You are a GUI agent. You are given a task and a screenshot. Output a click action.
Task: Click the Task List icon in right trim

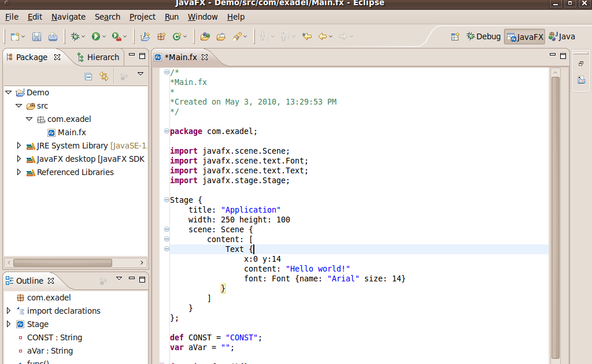(x=582, y=80)
